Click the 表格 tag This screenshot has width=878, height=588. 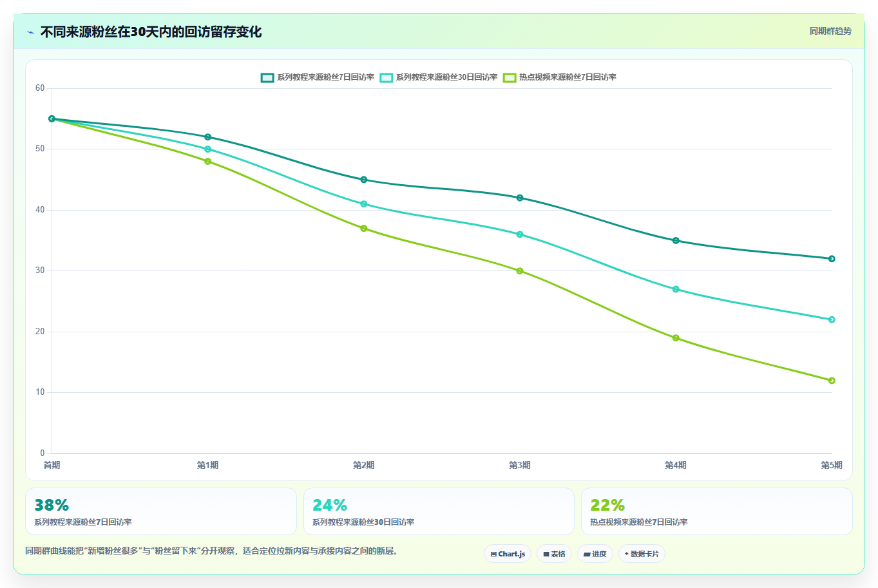tap(554, 554)
